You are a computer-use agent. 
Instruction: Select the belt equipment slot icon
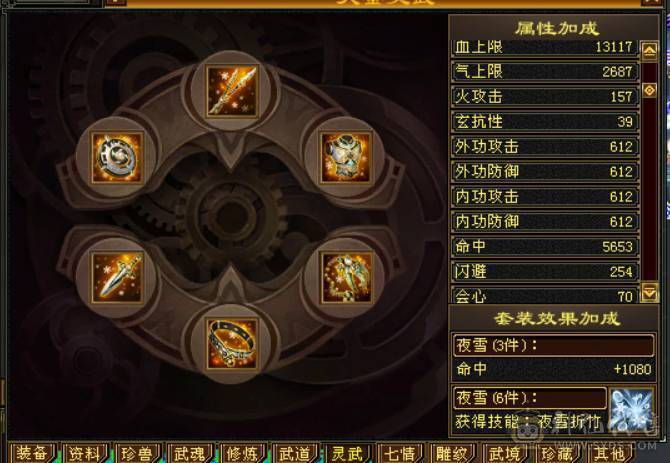click(232, 344)
